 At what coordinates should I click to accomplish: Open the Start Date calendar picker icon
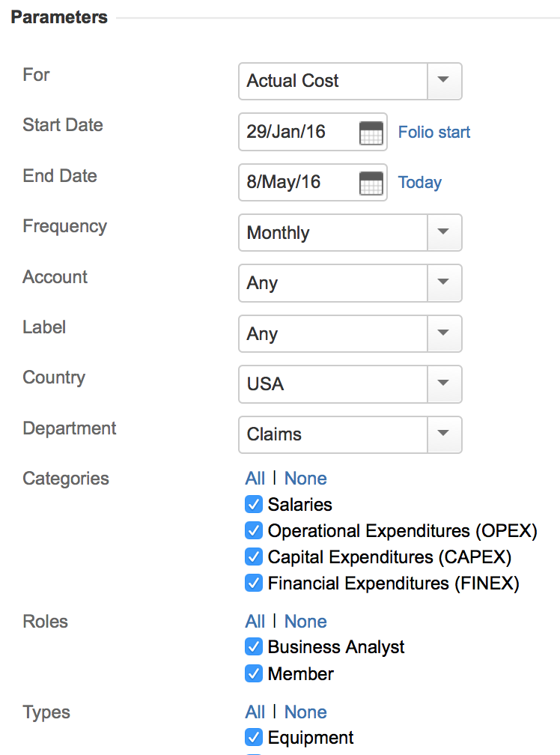371,133
